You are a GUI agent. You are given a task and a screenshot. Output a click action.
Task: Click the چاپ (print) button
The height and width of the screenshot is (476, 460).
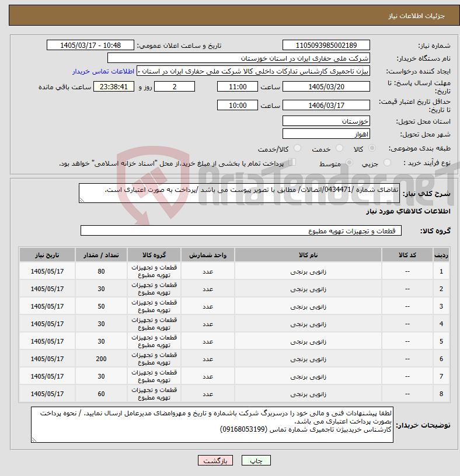(x=256, y=460)
